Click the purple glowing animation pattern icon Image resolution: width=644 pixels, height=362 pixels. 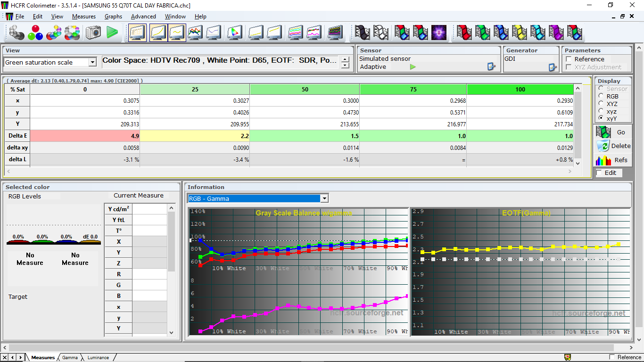[439, 33]
